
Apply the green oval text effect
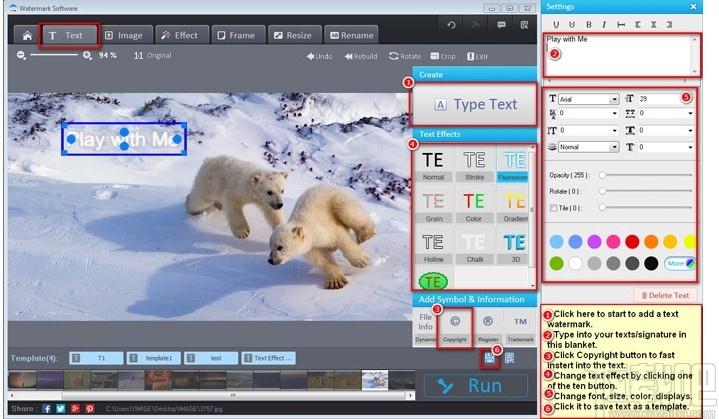tap(433, 281)
